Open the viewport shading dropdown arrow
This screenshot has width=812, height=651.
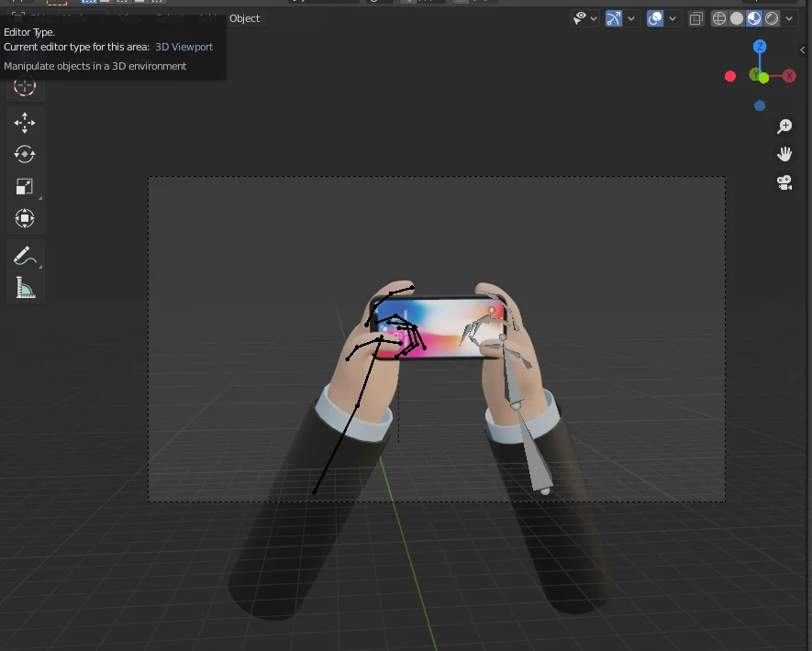tap(788, 18)
